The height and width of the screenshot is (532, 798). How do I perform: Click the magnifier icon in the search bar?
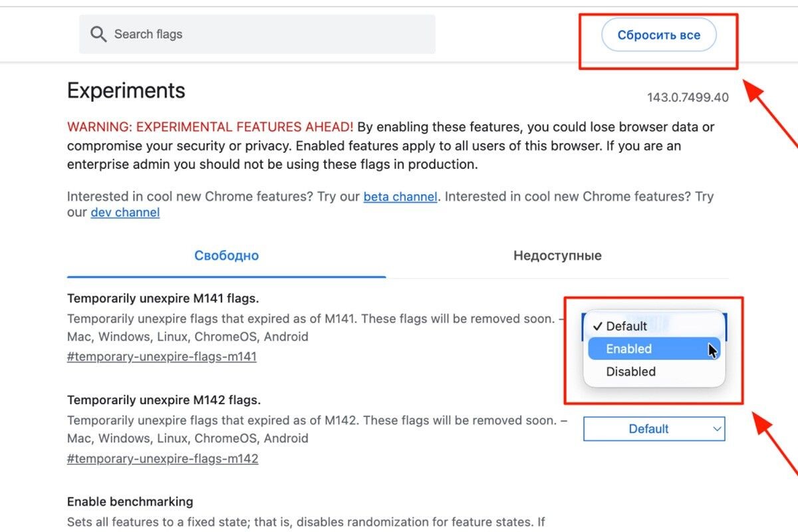coord(98,35)
